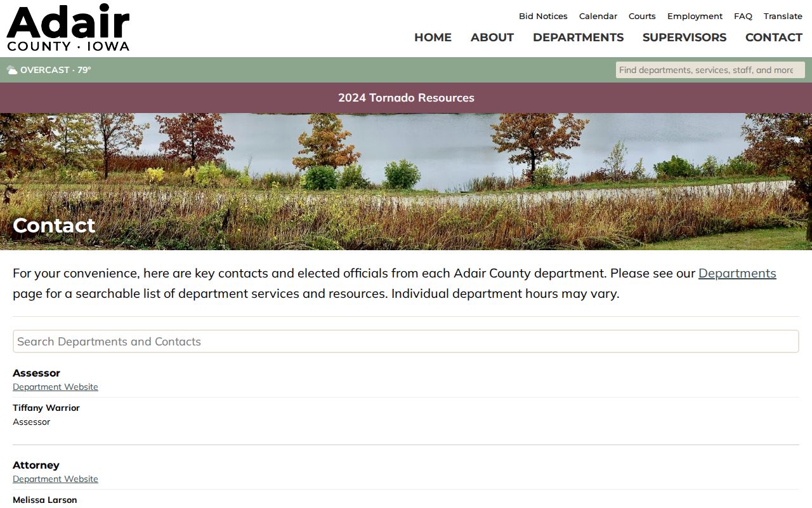This screenshot has width=812, height=508.
Task: Click the Contact page title over the banner
Action: click(54, 225)
